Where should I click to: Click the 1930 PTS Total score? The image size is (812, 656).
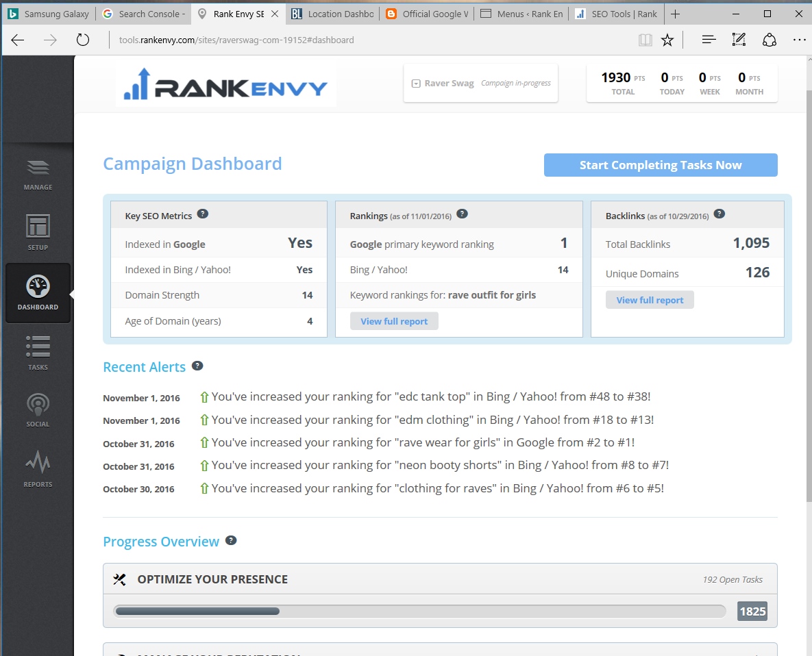[x=623, y=84]
